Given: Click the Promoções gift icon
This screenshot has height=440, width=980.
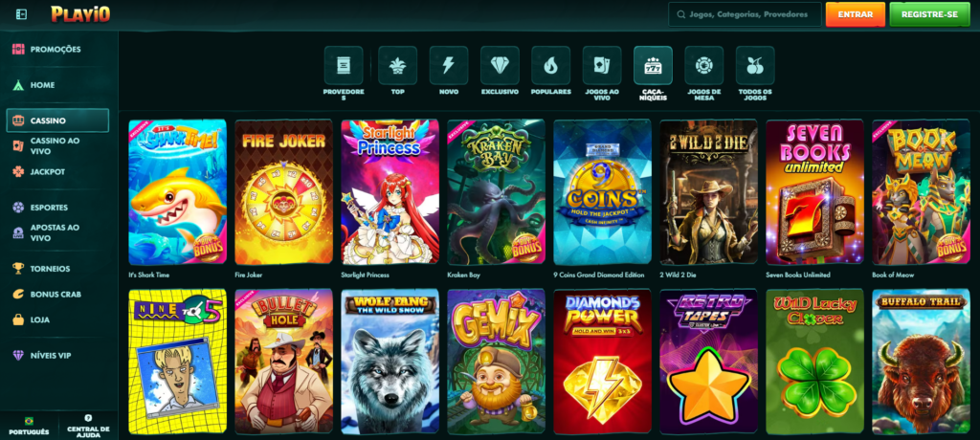Looking at the screenshot, I should (x=18, y=50).
